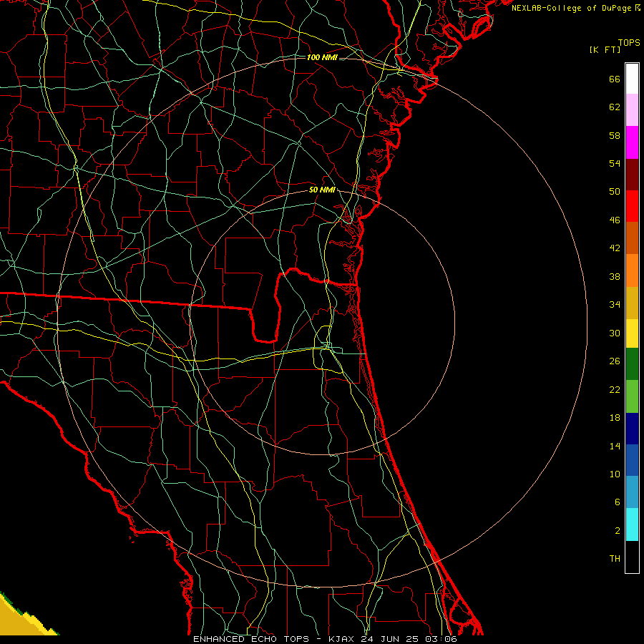Pick the bright orange legend swatch
Screen dimensions: 644x644
(x=632, y=270)
